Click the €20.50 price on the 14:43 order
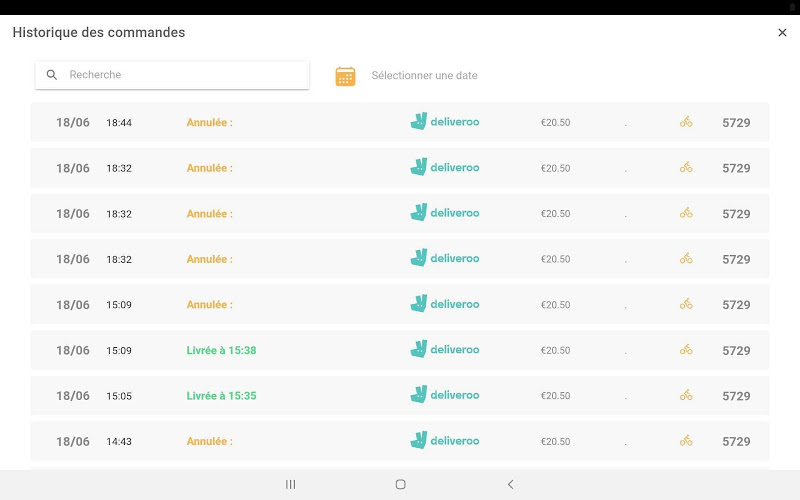This screenshot has width=800, height=500. click(x=556, y=441)
